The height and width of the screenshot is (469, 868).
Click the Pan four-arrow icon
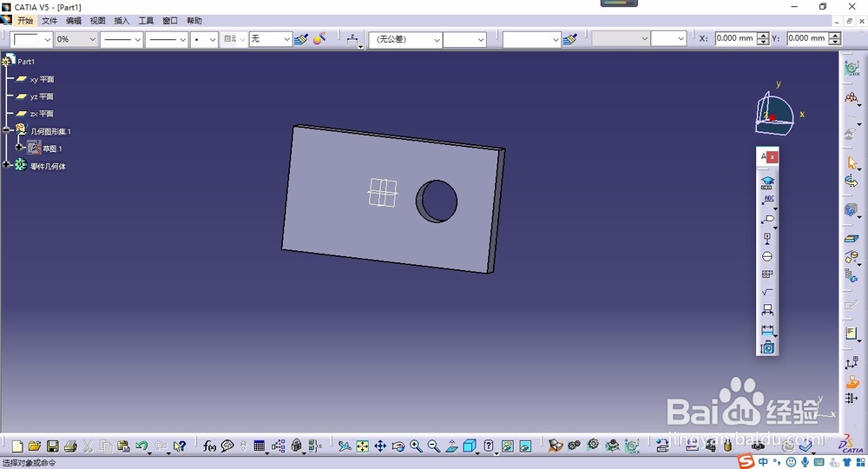point(380,446)
